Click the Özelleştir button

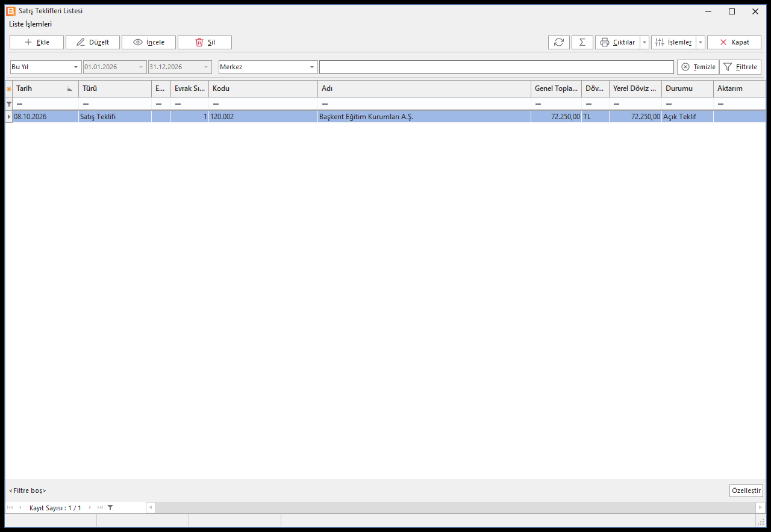click(x=746, y=490)
